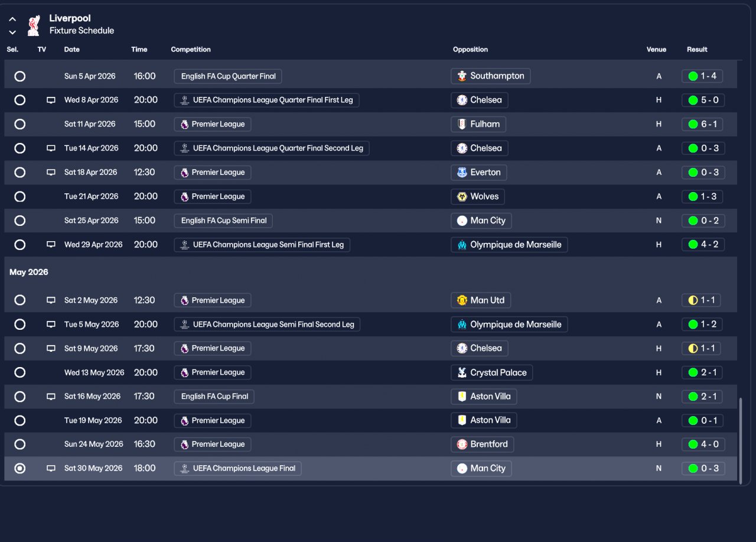The height and width of the screenshot is (542, 756).
Task: View the 0 - 2 FA Cup Semi Final result
Action: pyautogui.click(x=703, y=220)
